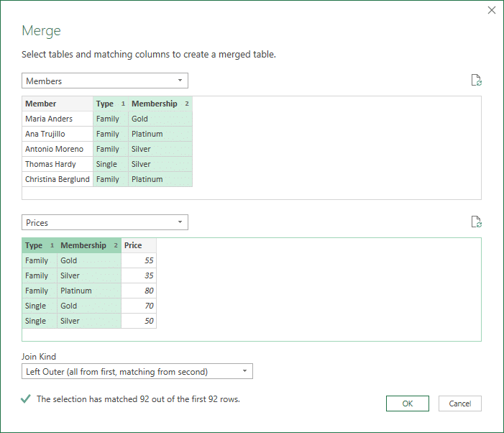Select Membership column header in Prices table
The image size is (504, 433).
coord(89,245)
